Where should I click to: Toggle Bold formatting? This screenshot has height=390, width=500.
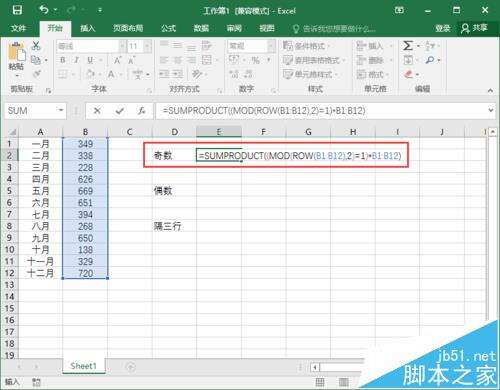click(62, 60)
